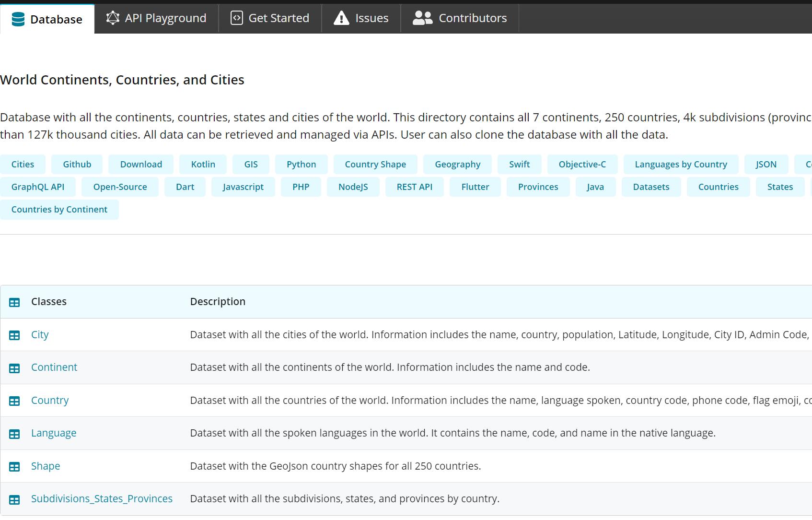Open the City class link

(x=40, y=335)
